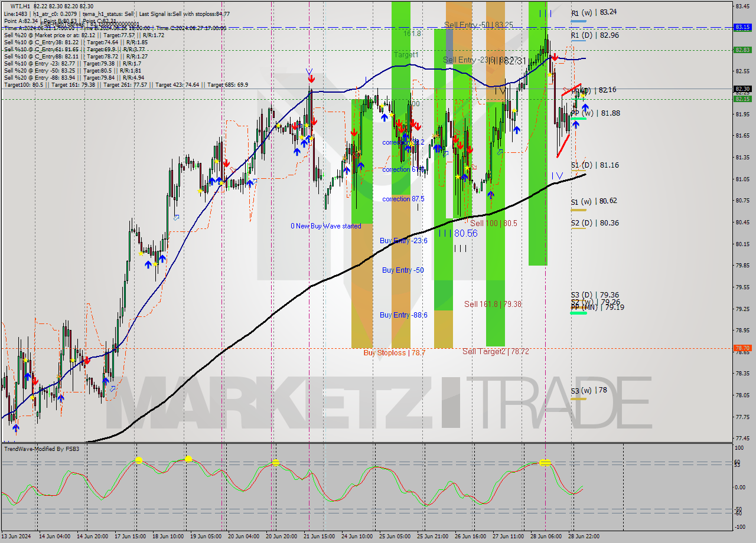Click the 'Sell %10 @ C_Entry88: 82.11' line
Viewport: 756px width, 543px height.
point(76,57)
